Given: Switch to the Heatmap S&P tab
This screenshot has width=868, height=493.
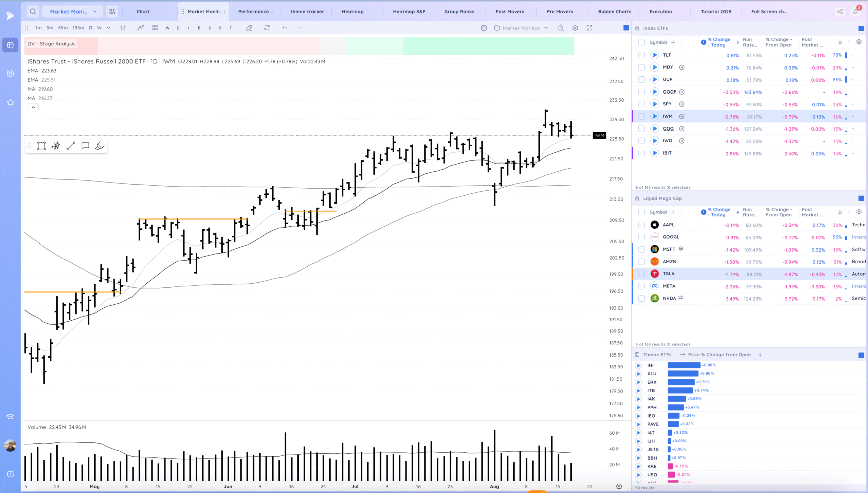Looking at the screenshot, I should point(409,12).
